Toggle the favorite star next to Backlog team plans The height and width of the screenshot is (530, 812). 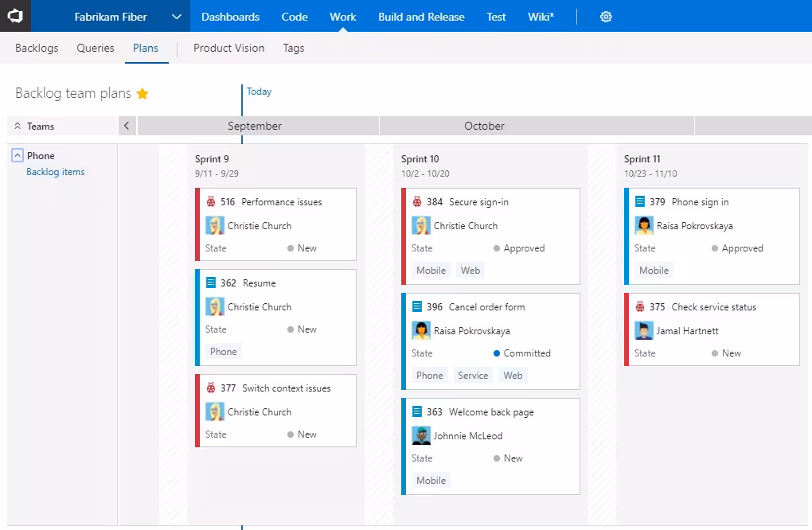point(142,93)
